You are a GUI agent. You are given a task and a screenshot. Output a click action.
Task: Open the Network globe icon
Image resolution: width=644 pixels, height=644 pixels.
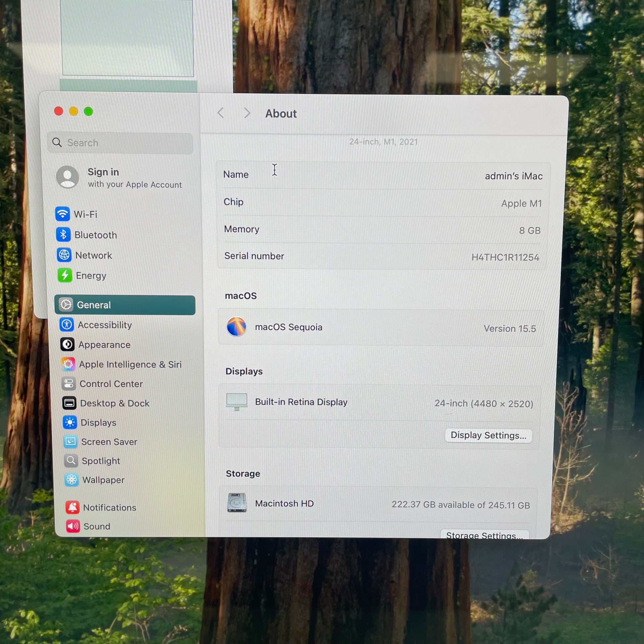[x=64, y=255]
